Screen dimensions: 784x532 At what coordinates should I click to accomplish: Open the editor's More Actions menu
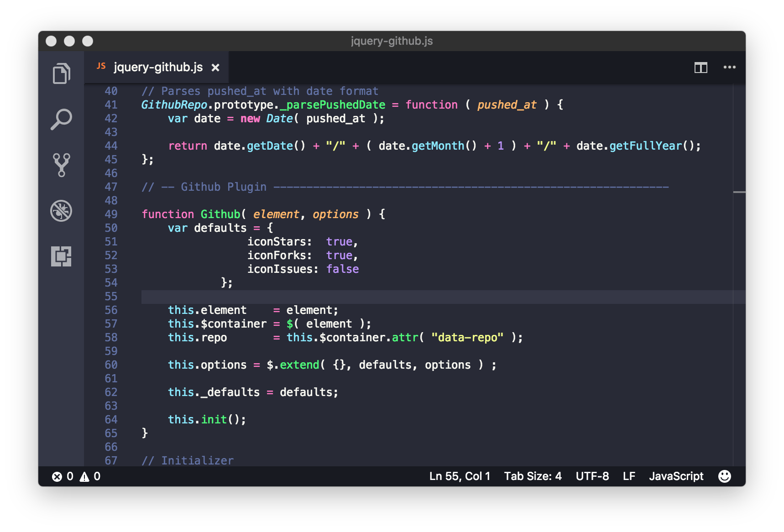click(729, 67)
